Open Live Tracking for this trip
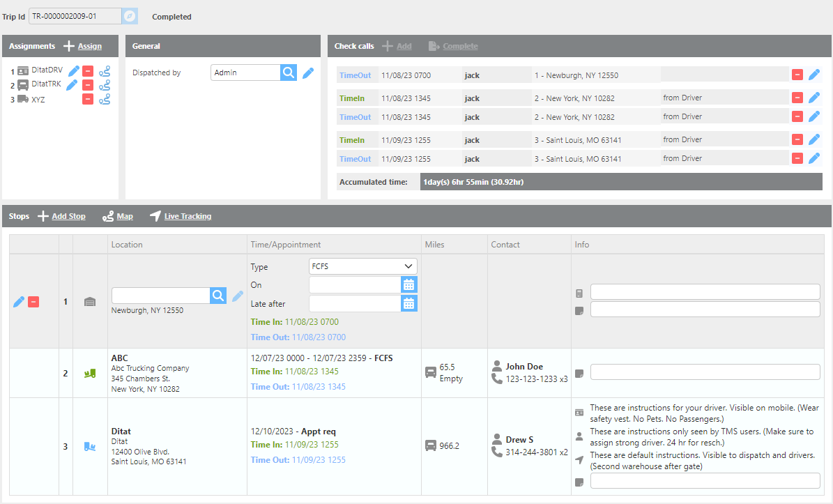Viewport: 833px width, 504px height. click(x=188, y=216)
